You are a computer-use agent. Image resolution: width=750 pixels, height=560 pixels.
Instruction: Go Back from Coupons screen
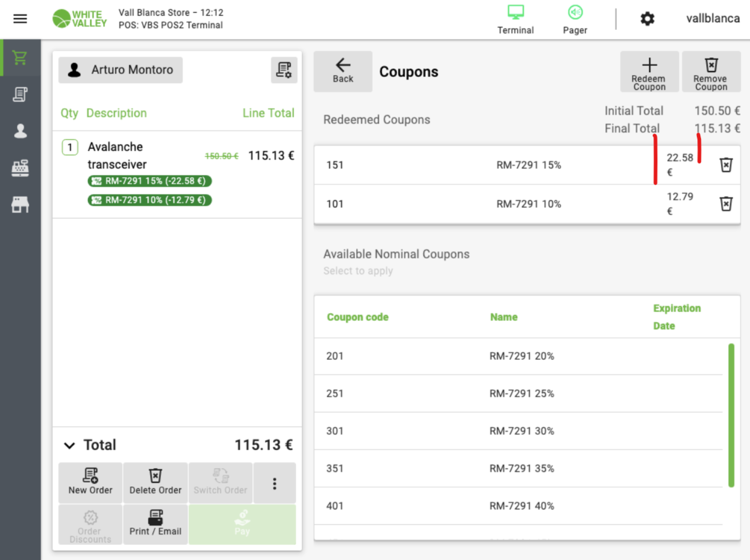point(343,71)
